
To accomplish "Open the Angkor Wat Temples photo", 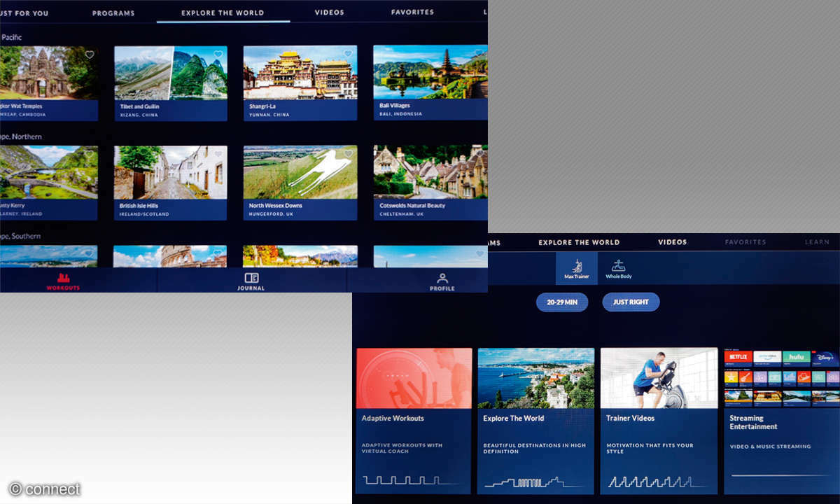I will [49, 73].
